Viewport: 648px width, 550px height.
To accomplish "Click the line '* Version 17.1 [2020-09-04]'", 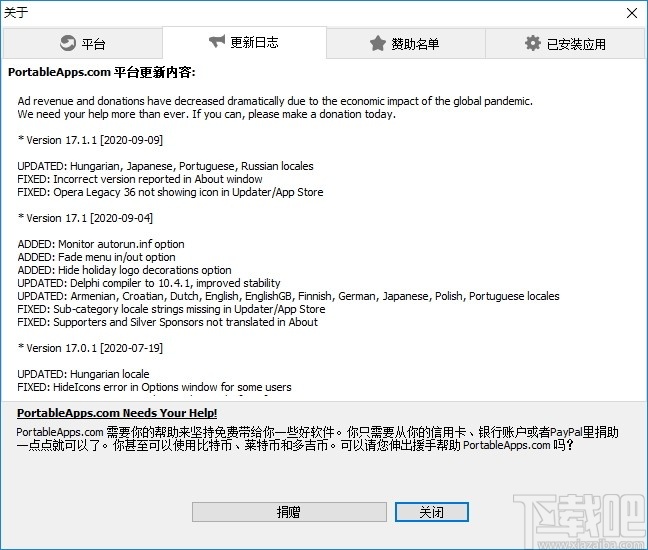I will coord(85,218).
